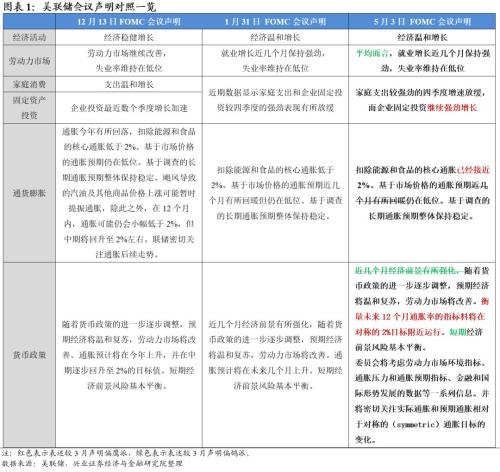This screenshot has height=472, width=500.
Task: Click the 12月13日 policy cell starting 随着货币政策的进一步
Action: tap(129, 355)
